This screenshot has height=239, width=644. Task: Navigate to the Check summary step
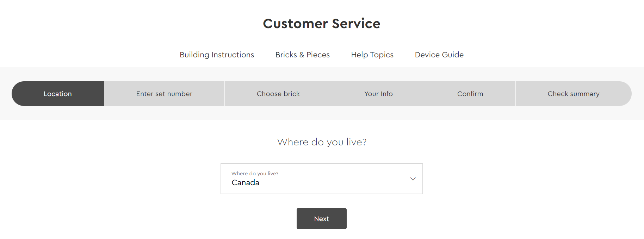click(573, 94)
